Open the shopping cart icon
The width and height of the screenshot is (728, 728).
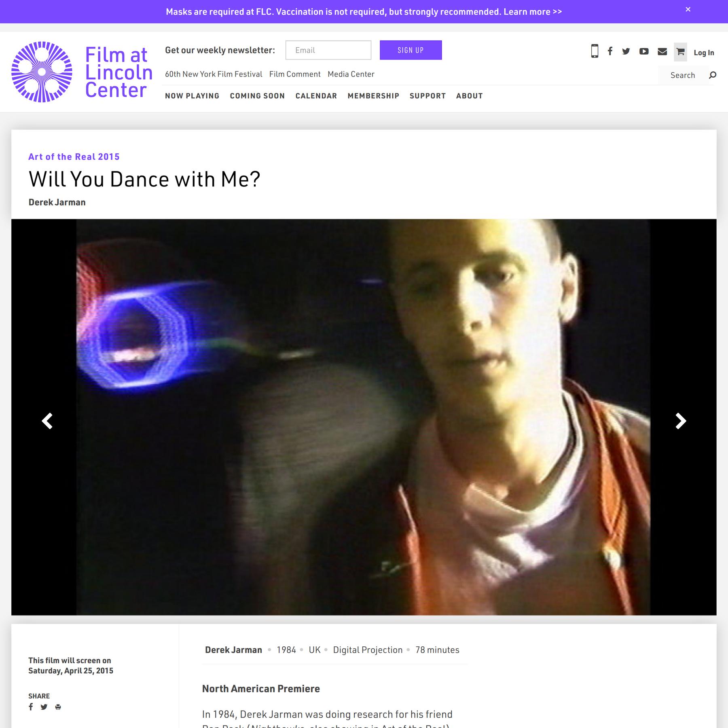[680, 52]
